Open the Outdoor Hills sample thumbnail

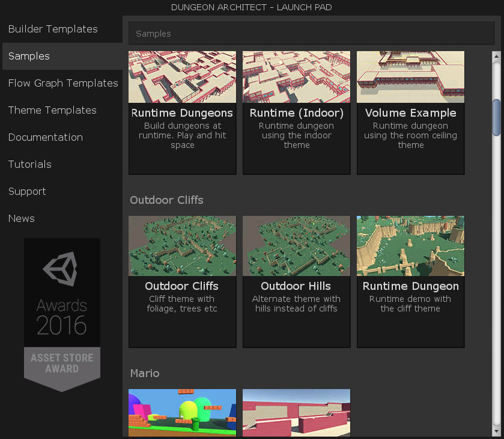[x=296, y=246]
